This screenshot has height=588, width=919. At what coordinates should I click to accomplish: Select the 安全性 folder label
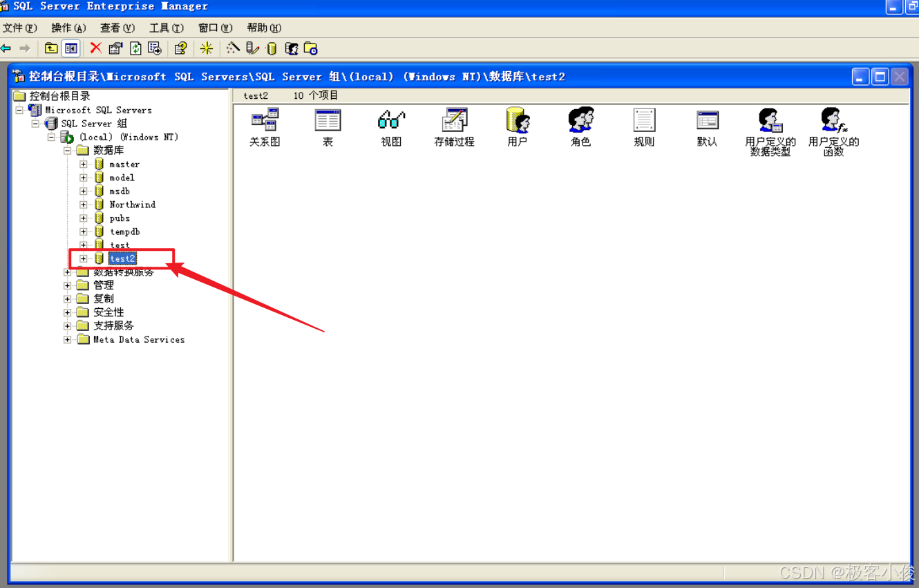click(x=108, y=312)
